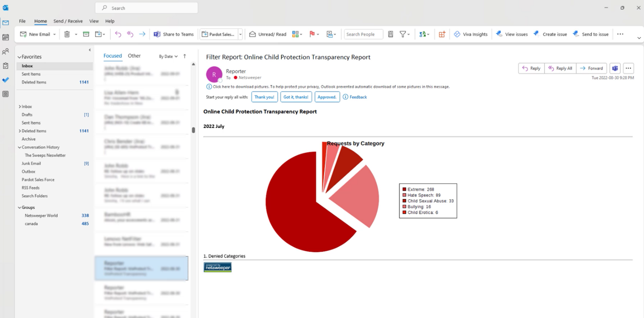Open the People view in sidebar
The width and height of the screenshot is (644, 318).
tap(5, 52)
